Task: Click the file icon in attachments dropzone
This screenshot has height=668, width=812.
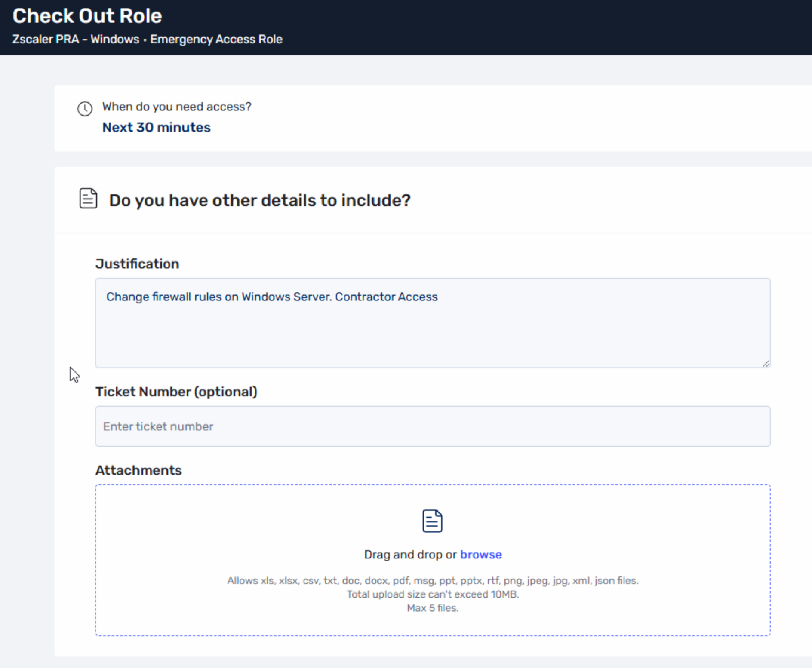Action: tap(432, 521)
